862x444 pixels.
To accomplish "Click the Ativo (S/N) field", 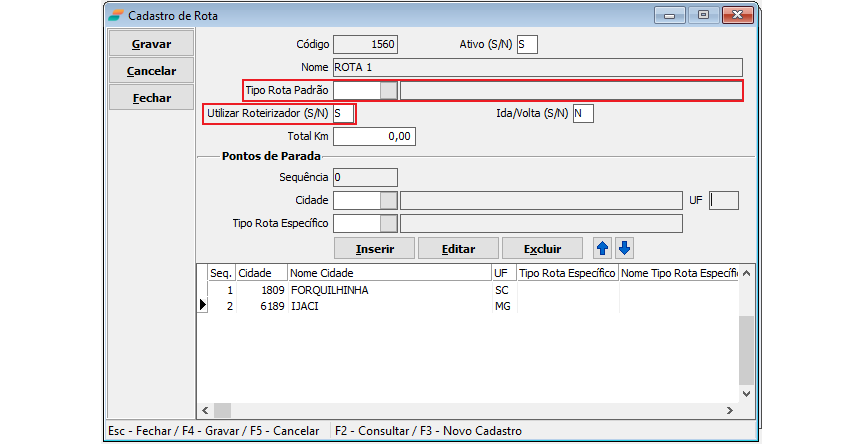I will 527,44.
